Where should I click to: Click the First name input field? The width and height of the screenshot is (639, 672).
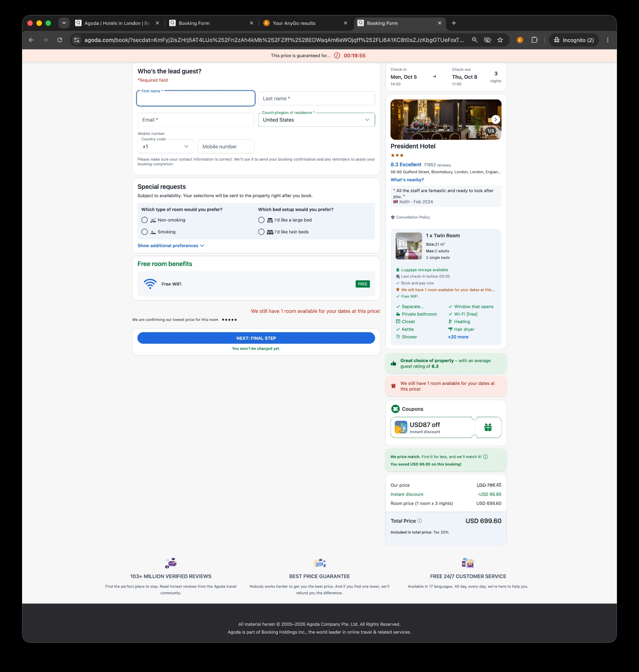[196, 98]
